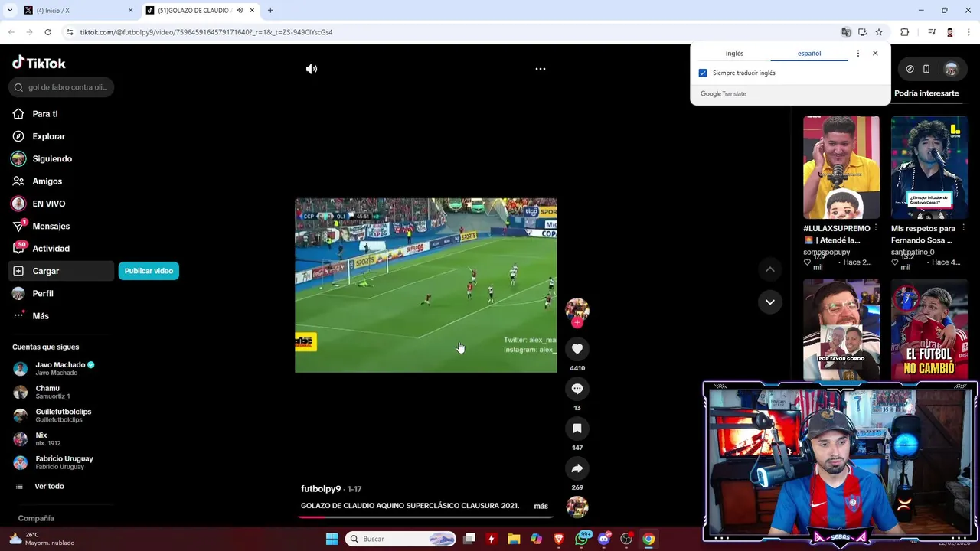
Task: Expand followed accounts with Ver todo
Action: [x=49, y=487]
